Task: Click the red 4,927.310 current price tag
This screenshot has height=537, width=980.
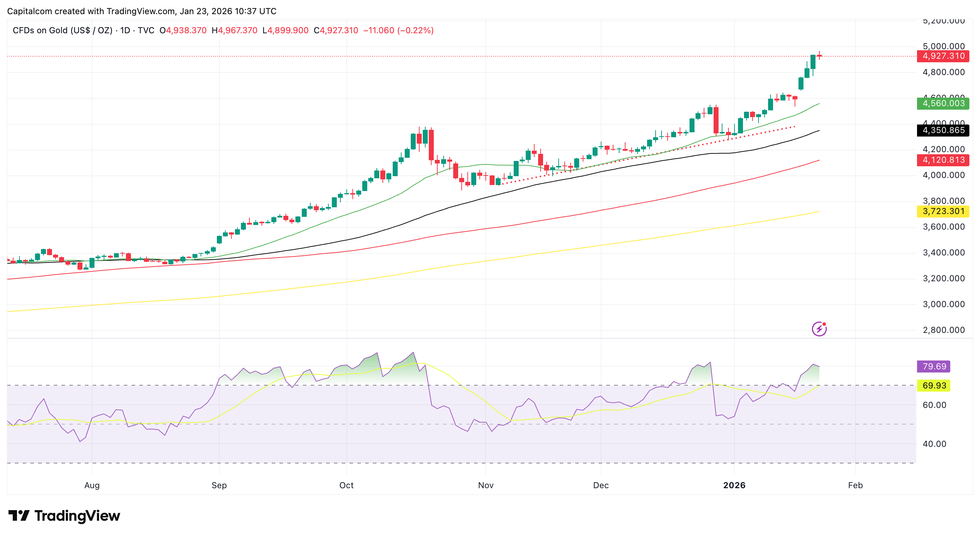Action: 943,56
